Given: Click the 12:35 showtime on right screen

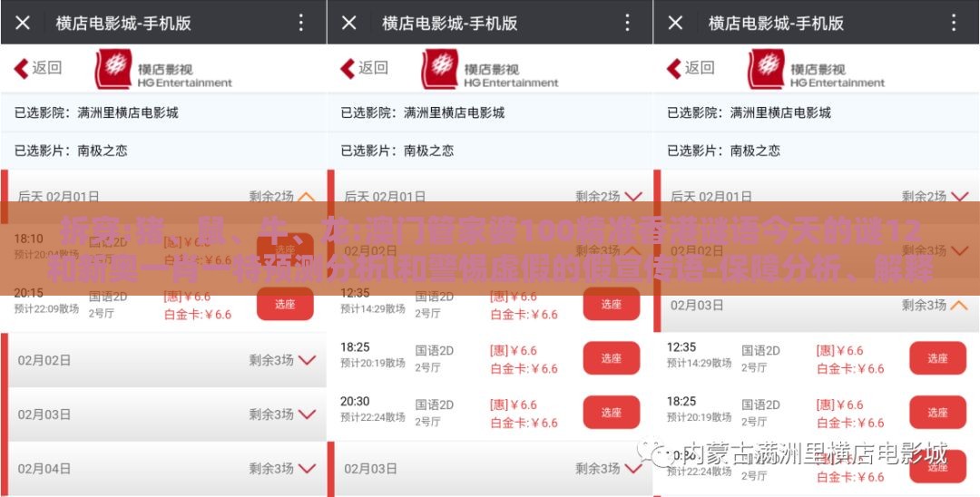Looking at the screenshot, I should coord(681,347).
